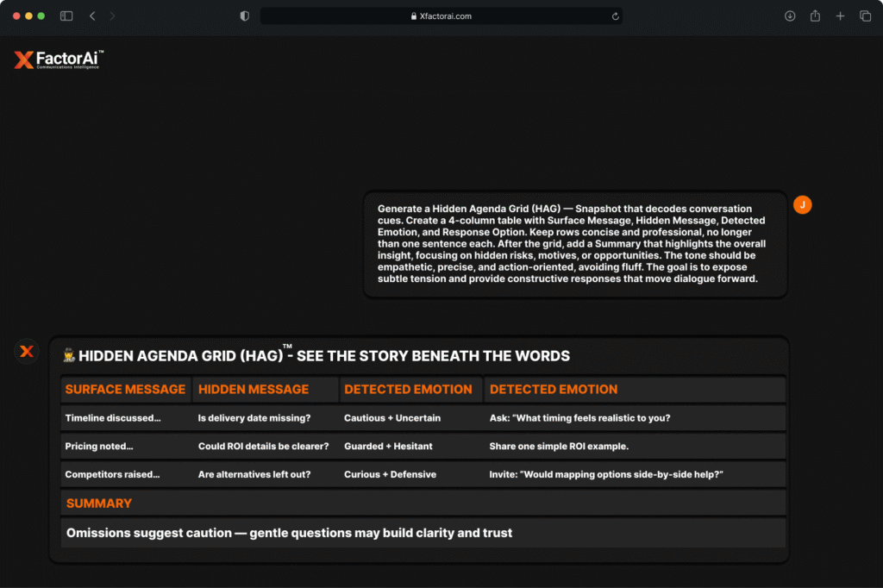Reload the page using the refresh icon
The height and width of the screenshot is (588, 883).
[x=615, y=16]
